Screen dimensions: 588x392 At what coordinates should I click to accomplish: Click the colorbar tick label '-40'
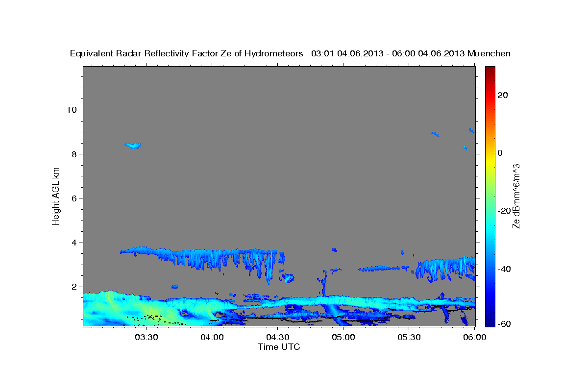click(504, 269)
